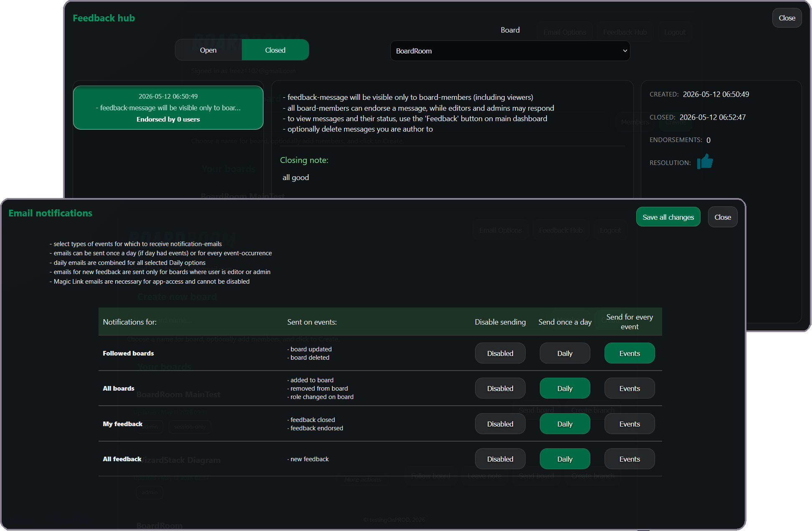This screenshot has width=812, height=531.
Task: Click the 'role changed on board' event text
Action: (322, 397)
